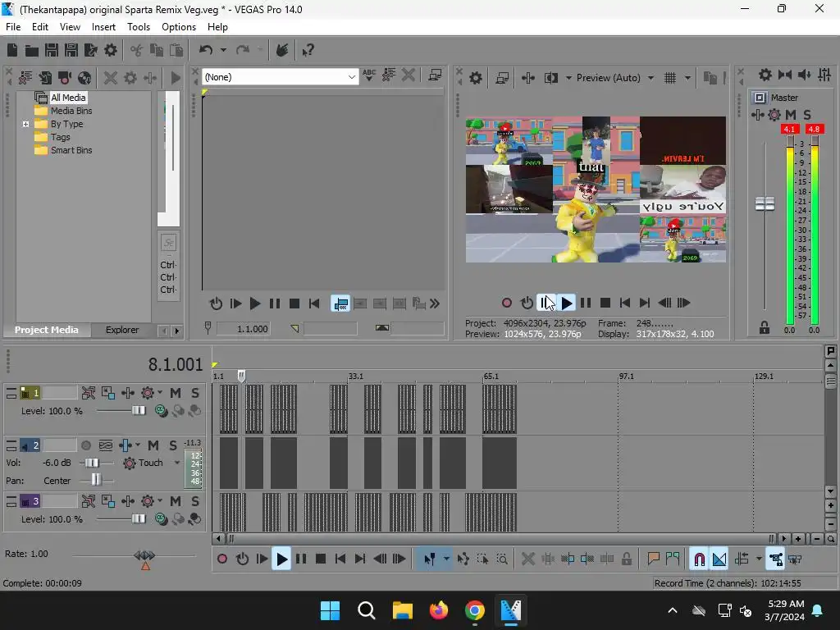Open Preview (Auto) quality dropdown arrow
This screenshot has width=840, height=630.
pos(651,78)
